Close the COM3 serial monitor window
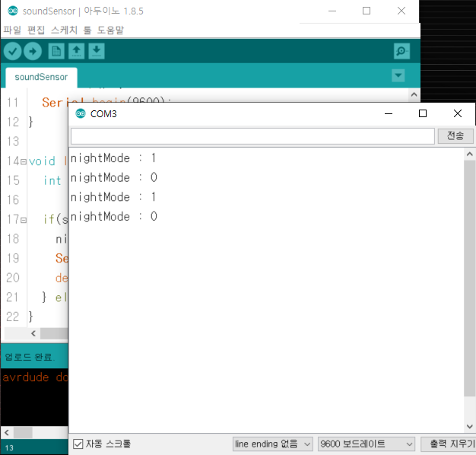 tap(458, 113)
